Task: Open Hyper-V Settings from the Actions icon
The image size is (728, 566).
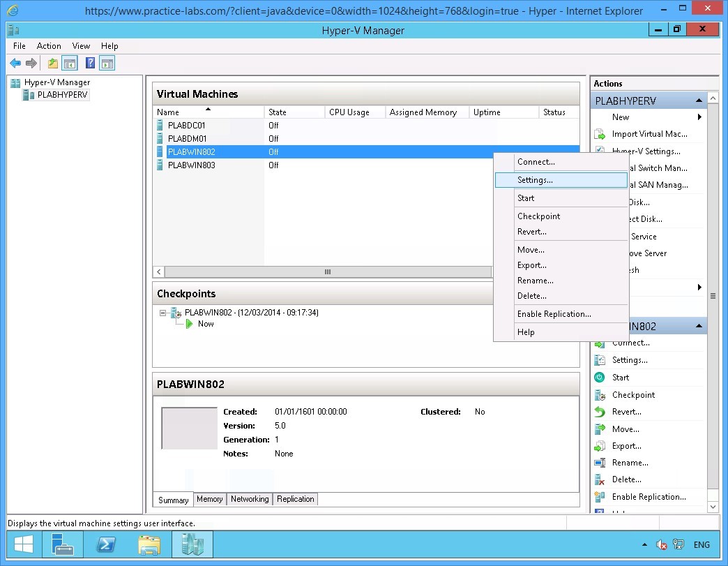Action: tap(601, 151)
